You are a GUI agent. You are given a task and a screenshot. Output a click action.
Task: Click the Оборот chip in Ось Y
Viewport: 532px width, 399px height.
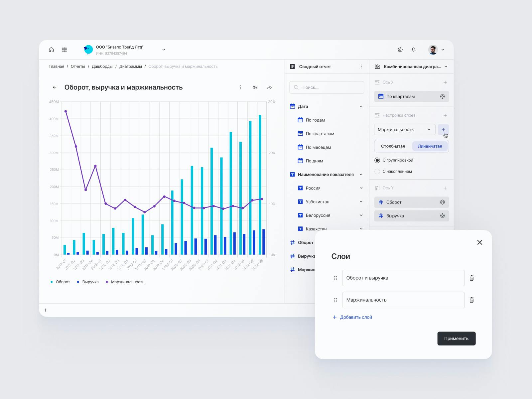[x=412, y=202]
